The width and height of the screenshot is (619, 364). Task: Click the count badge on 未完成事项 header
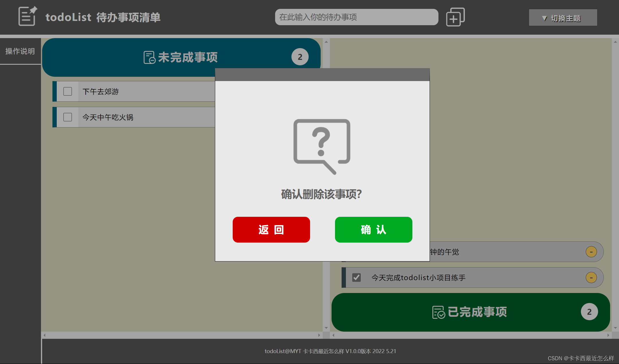(x=300, y=57)
